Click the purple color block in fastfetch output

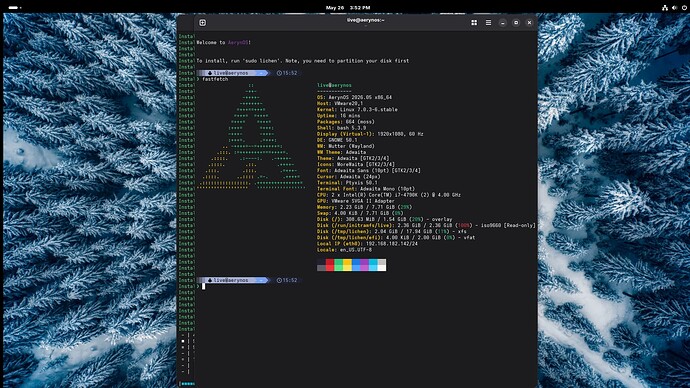point(364,265)
